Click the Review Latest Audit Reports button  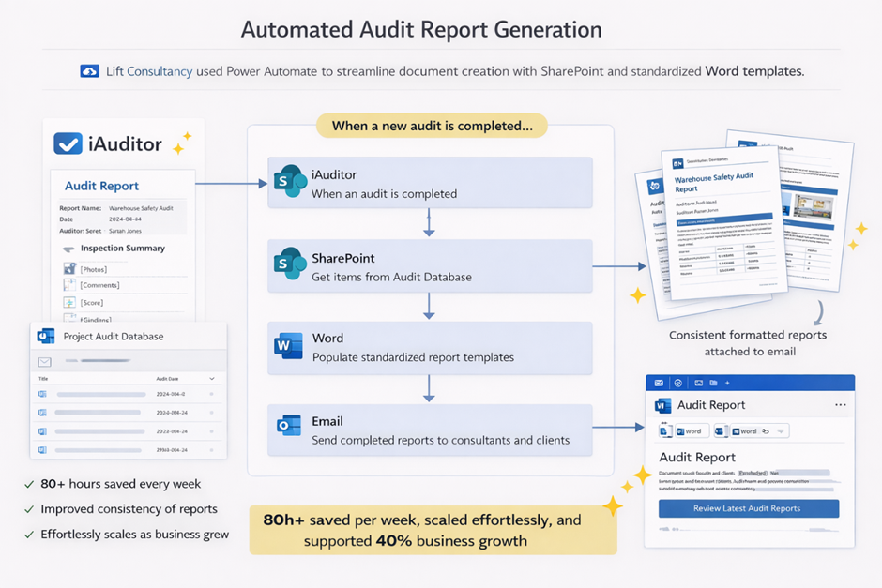pos(749,507)
